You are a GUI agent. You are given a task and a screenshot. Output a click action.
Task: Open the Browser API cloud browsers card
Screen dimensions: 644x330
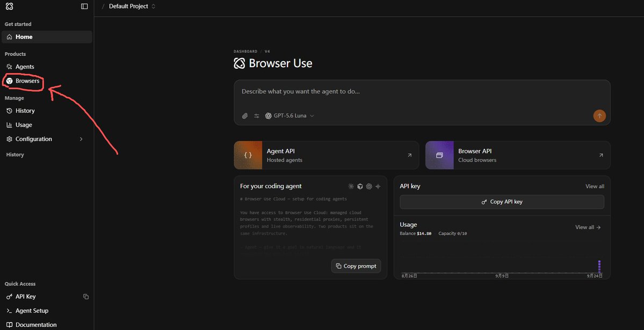tap(518, 155)
